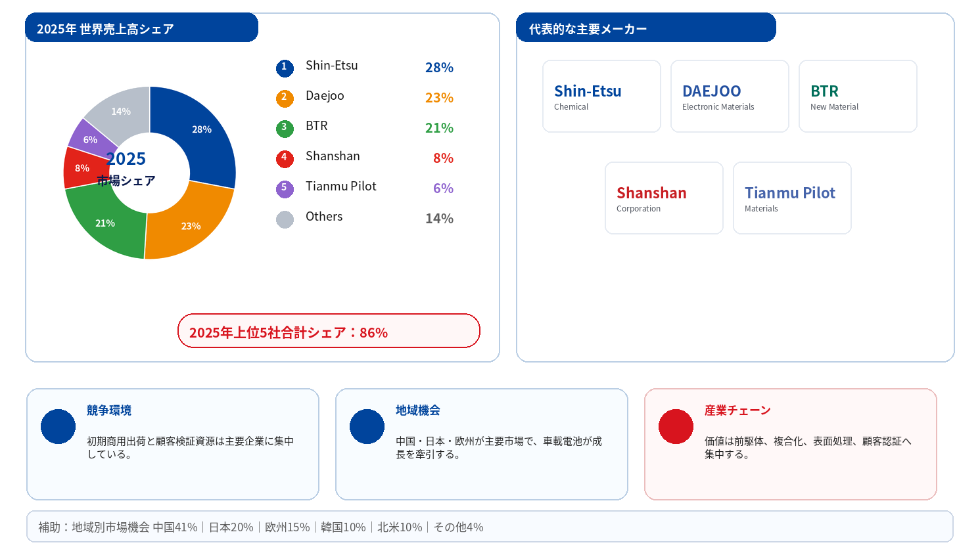Viewport: 980px width, 551px height.
Task: Select the purple 6% slice of the donut
Action: pos(91,139)
